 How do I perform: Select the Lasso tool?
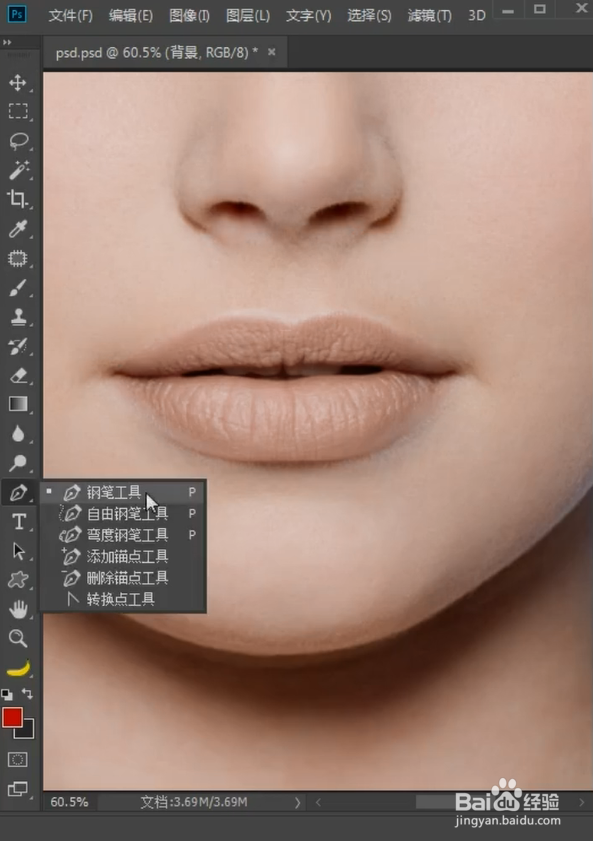pyautogui.click(x=18, y=141)
